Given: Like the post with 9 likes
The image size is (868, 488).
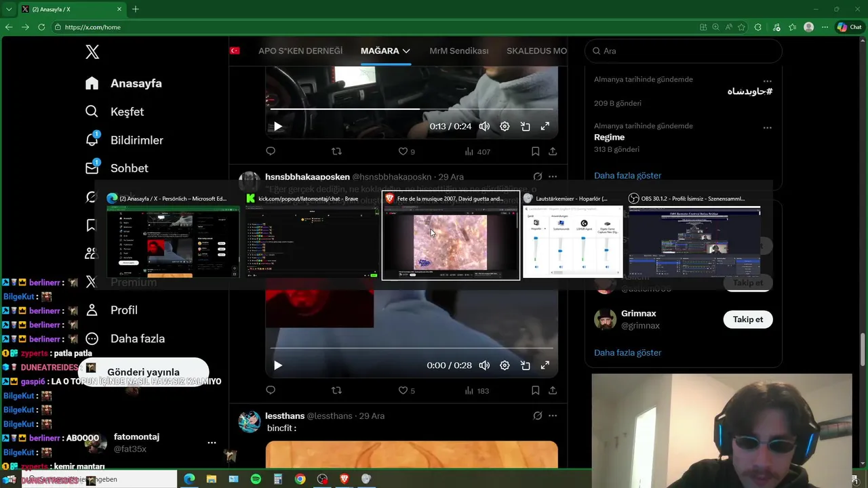Looking at the screenshot, I should pyautogui.click(x=406, y=151).
